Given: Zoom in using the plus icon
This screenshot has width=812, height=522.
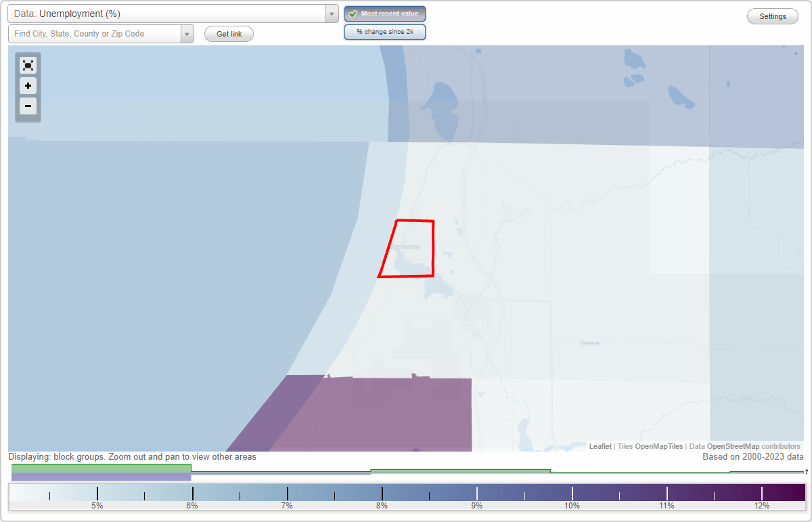Looking at the screenshot, I should point(28,86).
